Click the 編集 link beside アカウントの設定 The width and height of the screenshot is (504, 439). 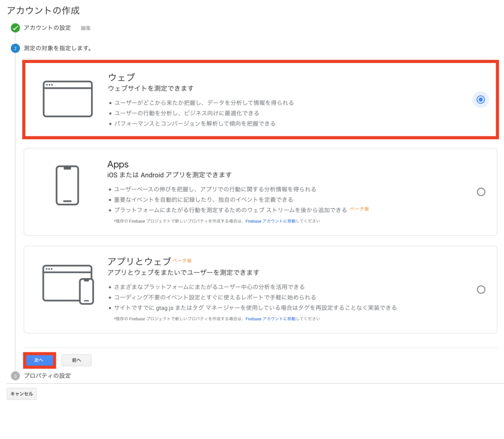point(86,28)
